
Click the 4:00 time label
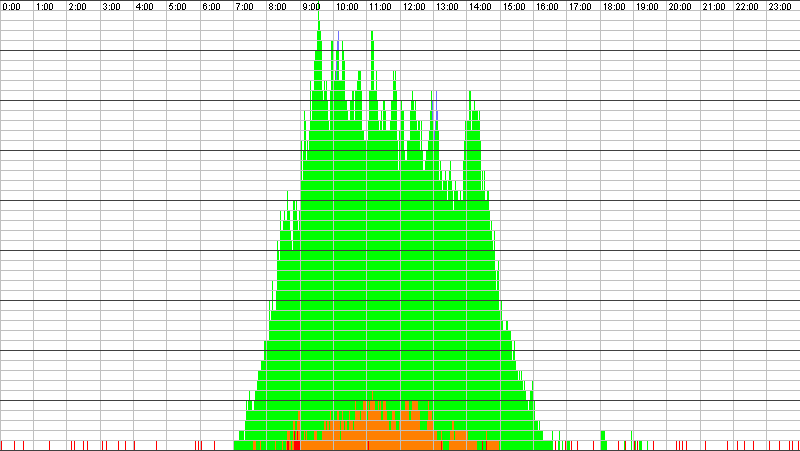click(x=144, y=7)
